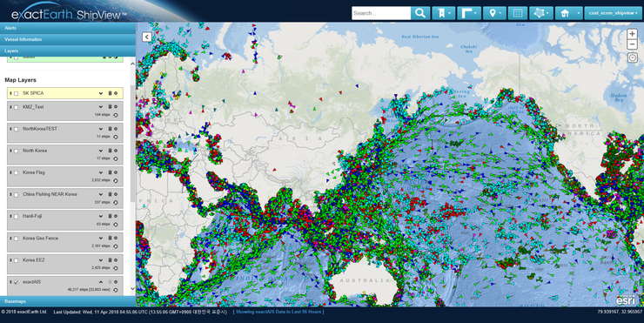Enable the KMZ_Test layer checkbox
Viewport: 644px width, 323px height.
(x=17, y=107)
